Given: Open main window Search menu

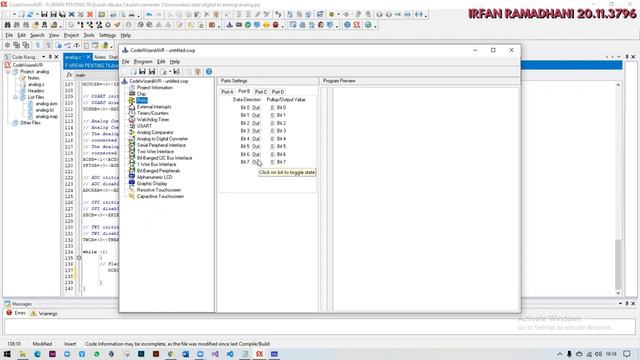Looking at the screenshot, I should pyautogui.click(x=37, y=36).
